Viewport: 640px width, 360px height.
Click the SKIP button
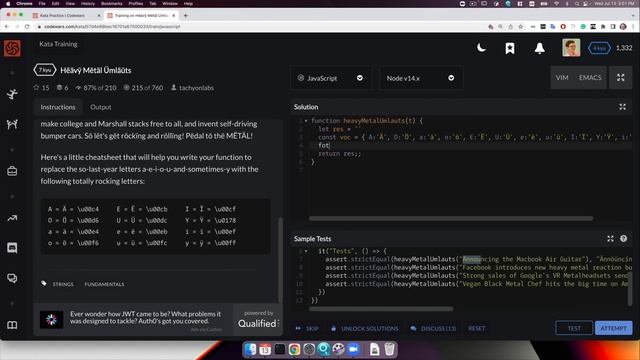307,328
